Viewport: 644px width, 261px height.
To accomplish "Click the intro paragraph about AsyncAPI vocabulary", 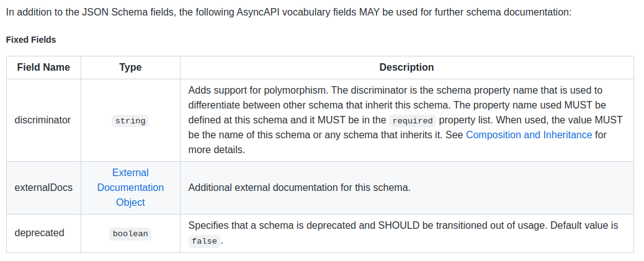I will tap(288, 12).
